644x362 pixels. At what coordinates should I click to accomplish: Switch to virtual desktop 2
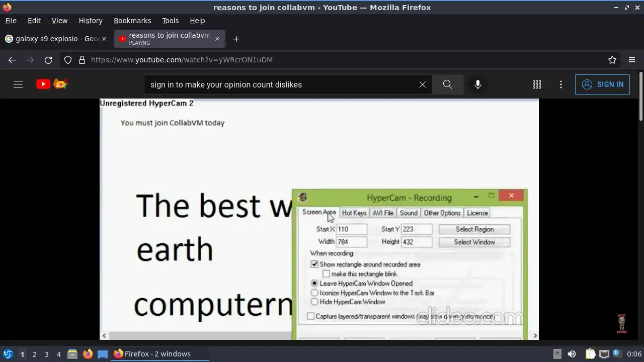(x=34, y=354)
